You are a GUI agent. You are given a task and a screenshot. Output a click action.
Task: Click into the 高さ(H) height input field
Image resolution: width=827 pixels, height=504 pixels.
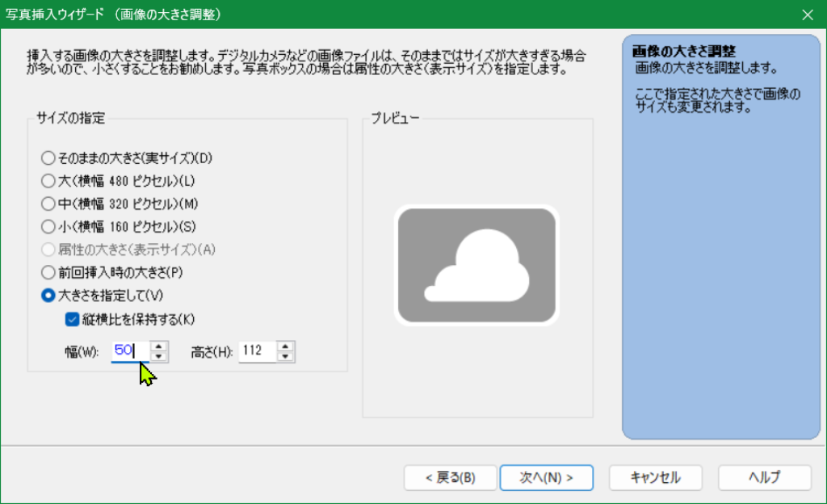256,351
